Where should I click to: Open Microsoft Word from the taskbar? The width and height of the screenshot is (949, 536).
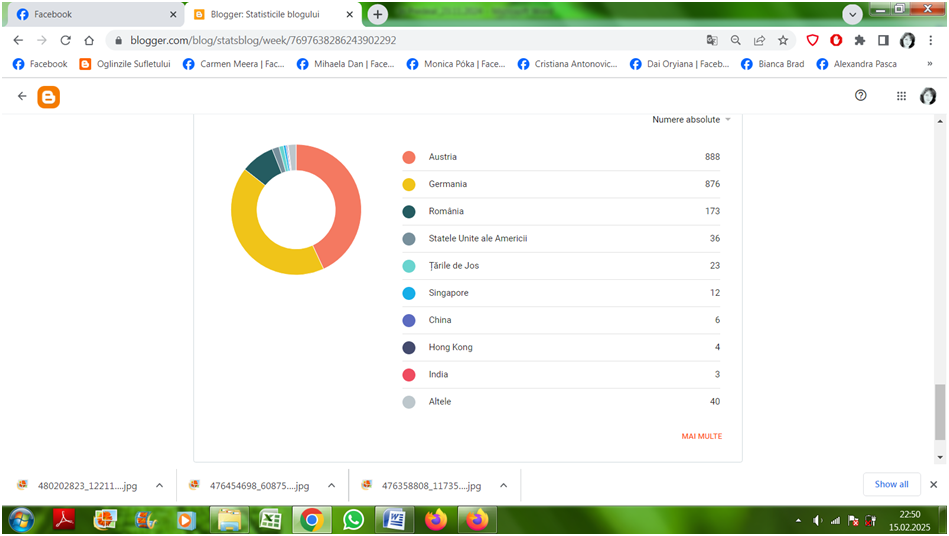pyautogui.click(x=394, y=520)
